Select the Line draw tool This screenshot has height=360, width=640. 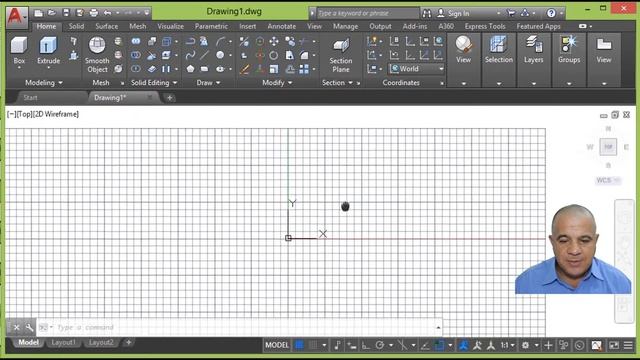click(204, 55)
